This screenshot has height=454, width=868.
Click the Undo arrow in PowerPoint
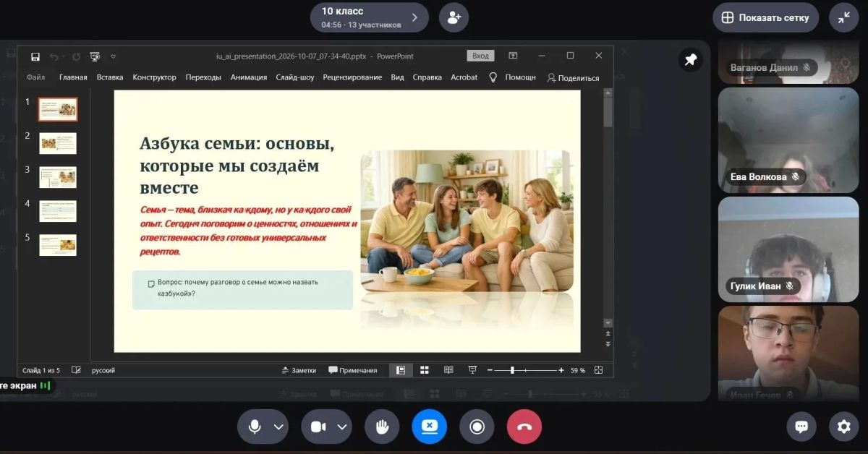(54, 56)
